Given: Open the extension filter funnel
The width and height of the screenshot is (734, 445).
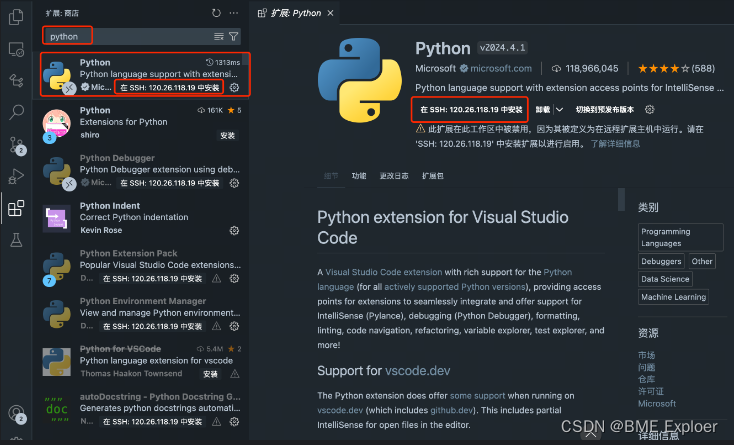Looking at the screenshot, I should 234,36.
